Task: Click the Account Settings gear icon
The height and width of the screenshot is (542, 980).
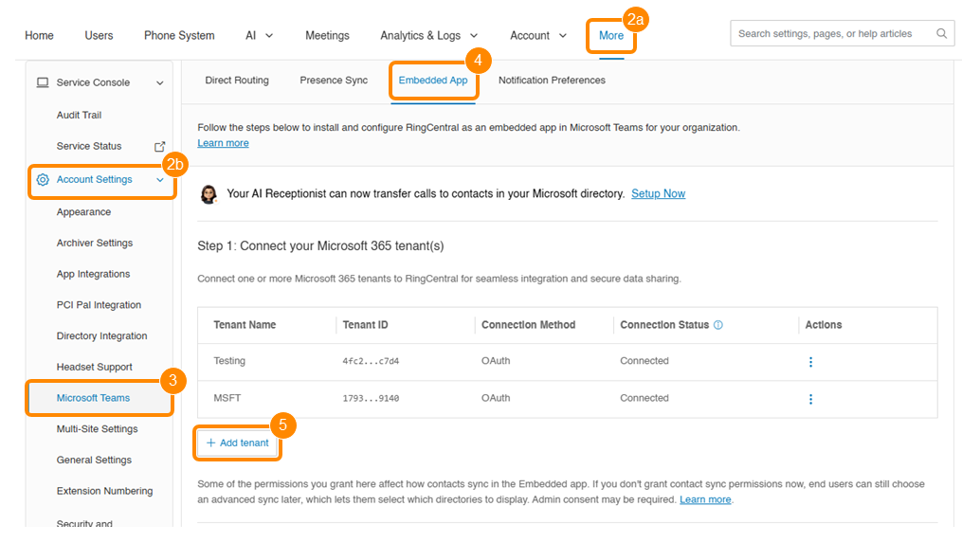Action: click(43, 179)
